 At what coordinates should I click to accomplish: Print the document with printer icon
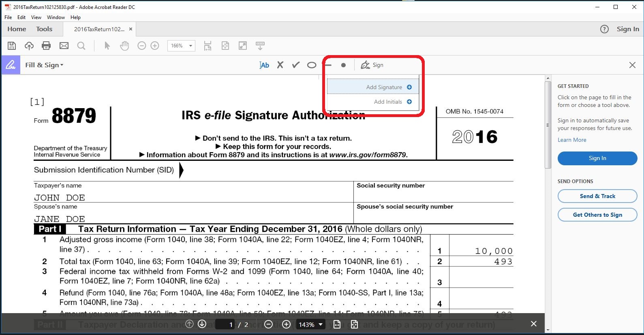46,46
